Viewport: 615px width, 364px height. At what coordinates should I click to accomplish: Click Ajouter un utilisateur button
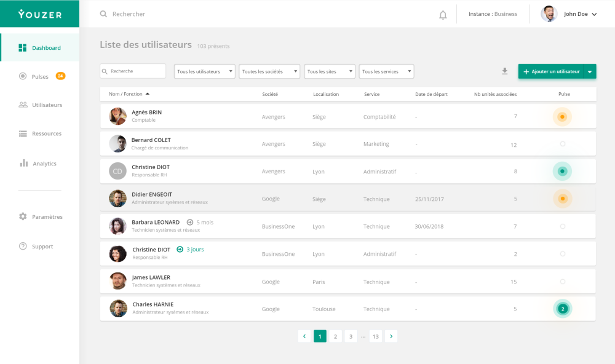[551, 71]
